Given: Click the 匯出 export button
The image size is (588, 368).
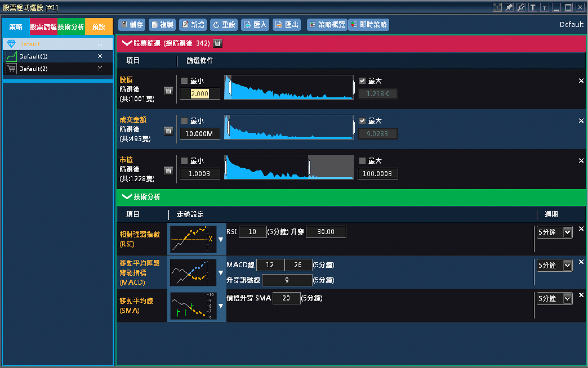Looking at the screenshot, I should (287, 25).
